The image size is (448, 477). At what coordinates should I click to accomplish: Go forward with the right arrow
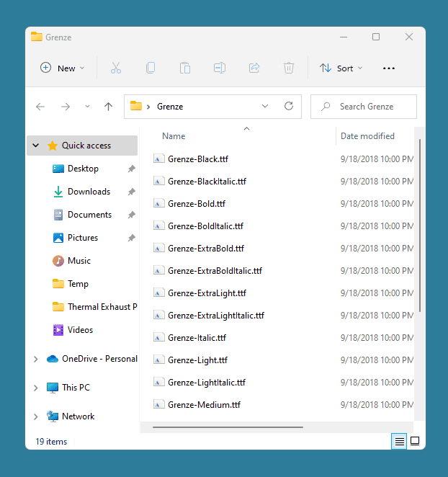(66, 107)
